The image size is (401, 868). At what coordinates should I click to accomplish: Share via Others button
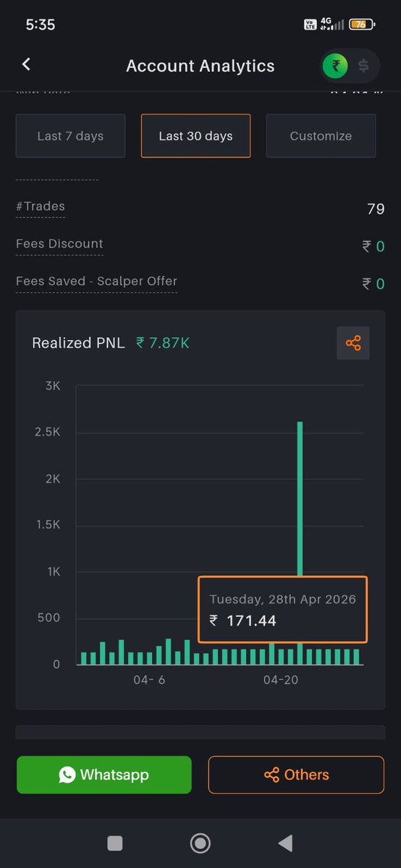[x=296, y=775]
